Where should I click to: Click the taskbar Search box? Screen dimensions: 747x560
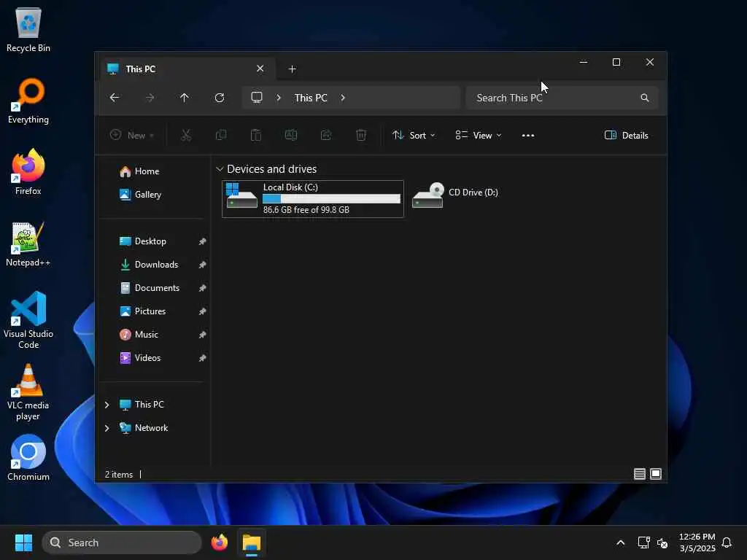coord(122,542)
